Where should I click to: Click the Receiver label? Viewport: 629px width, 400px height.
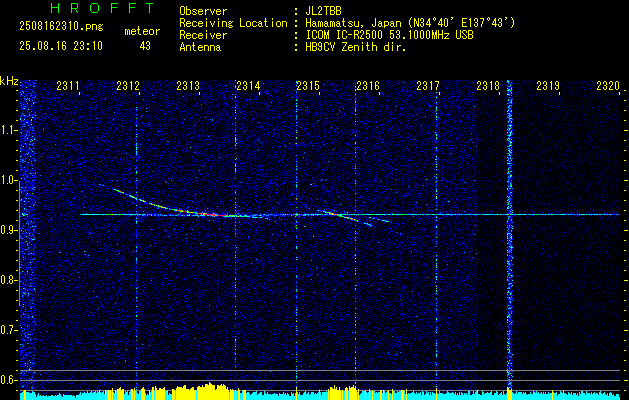coord(203,35)
